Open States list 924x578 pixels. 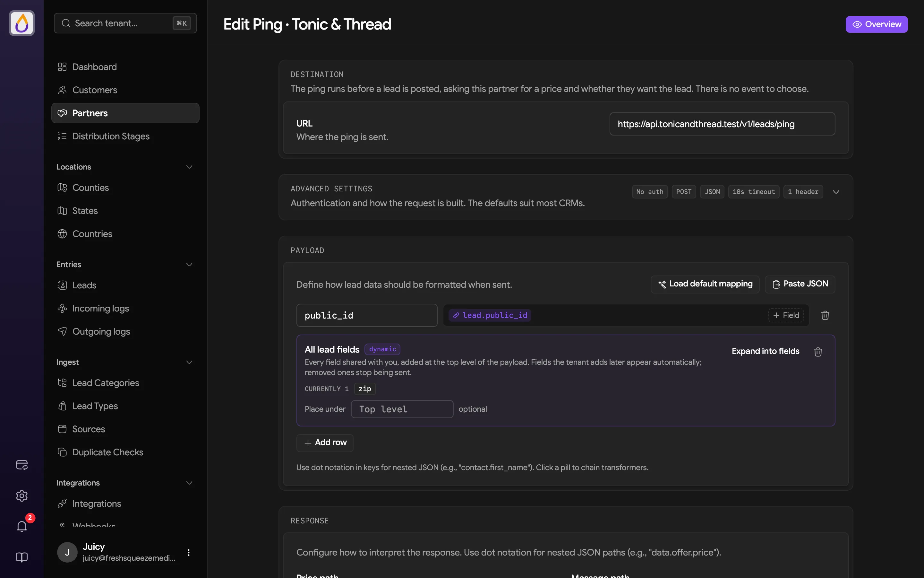[125, 211]
